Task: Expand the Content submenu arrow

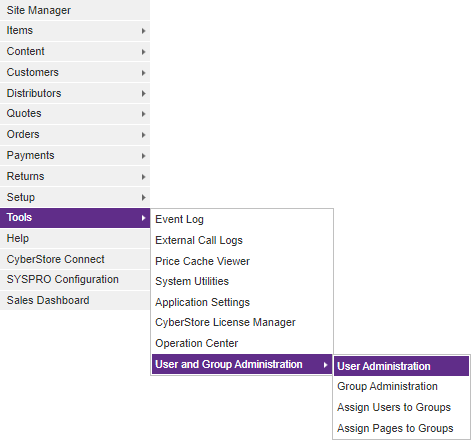Action: tap(143, 52)
